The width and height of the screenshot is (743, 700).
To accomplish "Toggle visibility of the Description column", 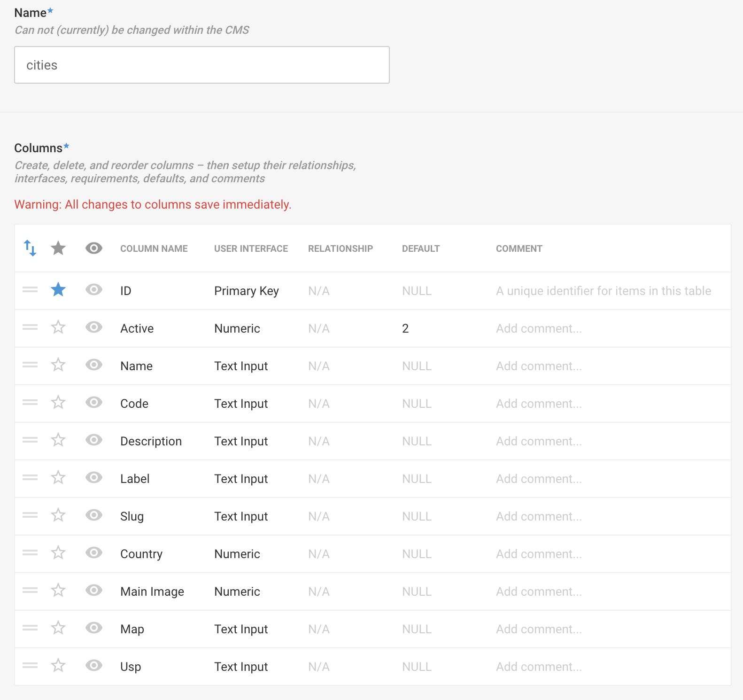I will [x=94, y=440].
